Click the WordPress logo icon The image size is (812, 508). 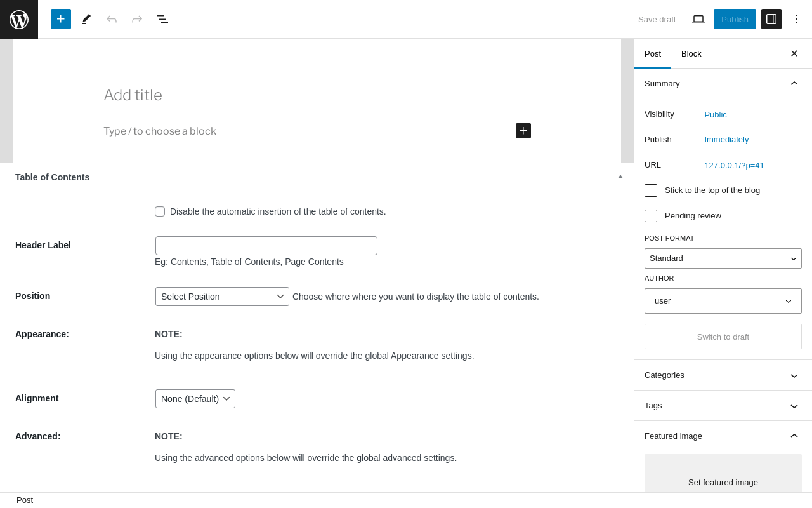pyautogui.click(x=19, y=19)
